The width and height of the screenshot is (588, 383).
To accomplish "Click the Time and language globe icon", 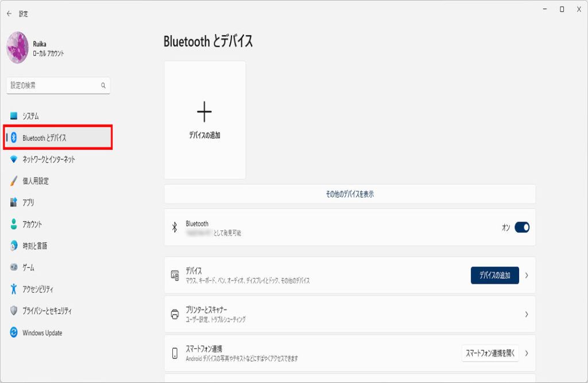I will (x=14, y=246).
